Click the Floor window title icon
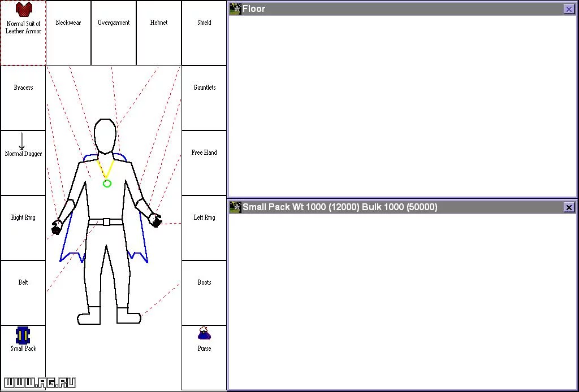 coord(235,9)
